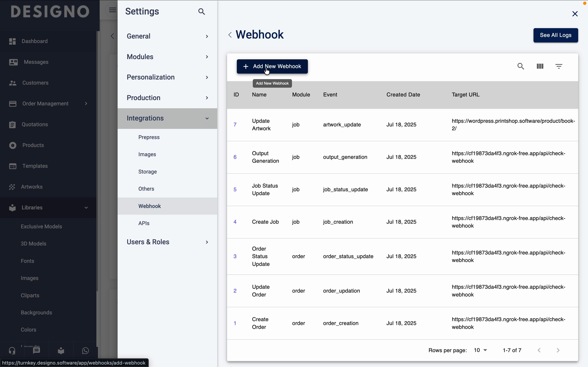
Task: Click the Settings search icon
Action: coord(202,11)
